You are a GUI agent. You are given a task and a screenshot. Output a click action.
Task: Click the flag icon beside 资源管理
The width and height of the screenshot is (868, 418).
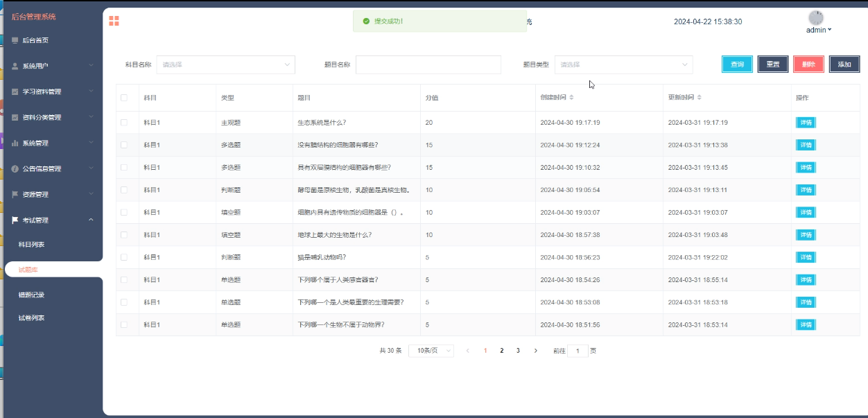click(x=15, y=194)
